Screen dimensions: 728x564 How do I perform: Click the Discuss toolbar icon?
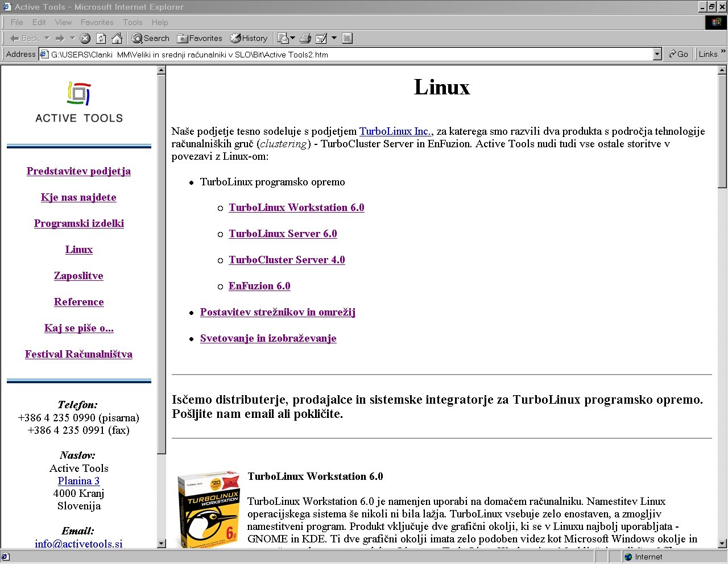pyautogui.click(x=348, y=38)
